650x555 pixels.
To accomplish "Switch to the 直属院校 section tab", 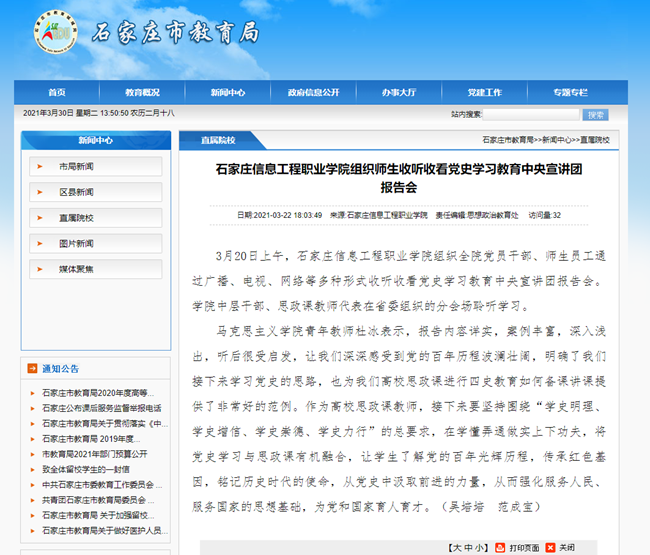I will pos(218,140).
